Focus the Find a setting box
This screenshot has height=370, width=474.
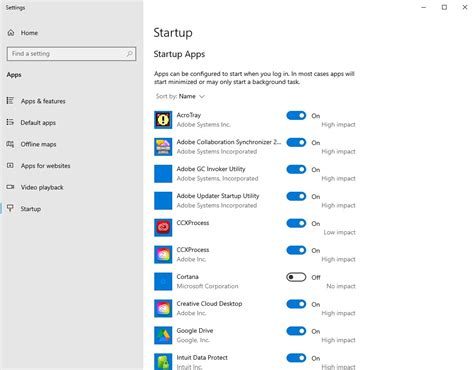(x=71, y=54)
